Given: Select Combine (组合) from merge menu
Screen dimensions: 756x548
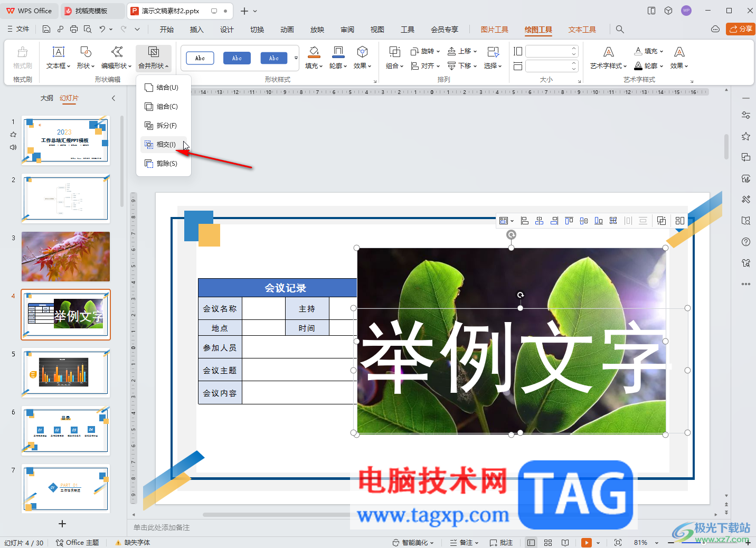Looking at the screenshot, I should [x=164, y=107].
